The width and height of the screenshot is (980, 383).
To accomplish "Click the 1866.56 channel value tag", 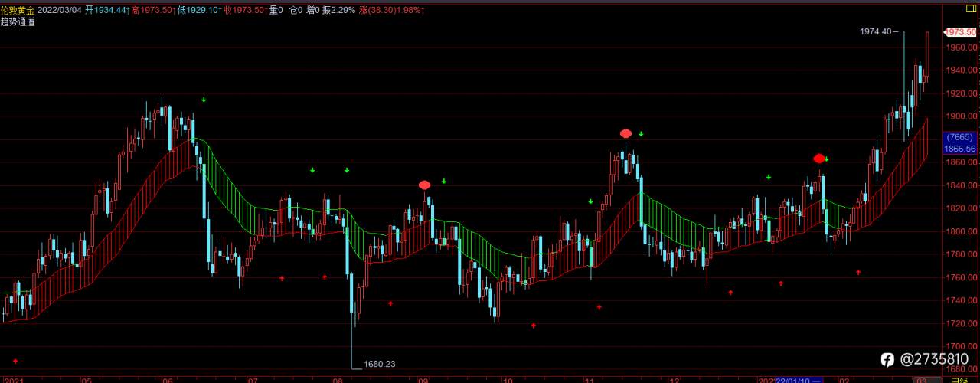I will (x=960, y=149).
